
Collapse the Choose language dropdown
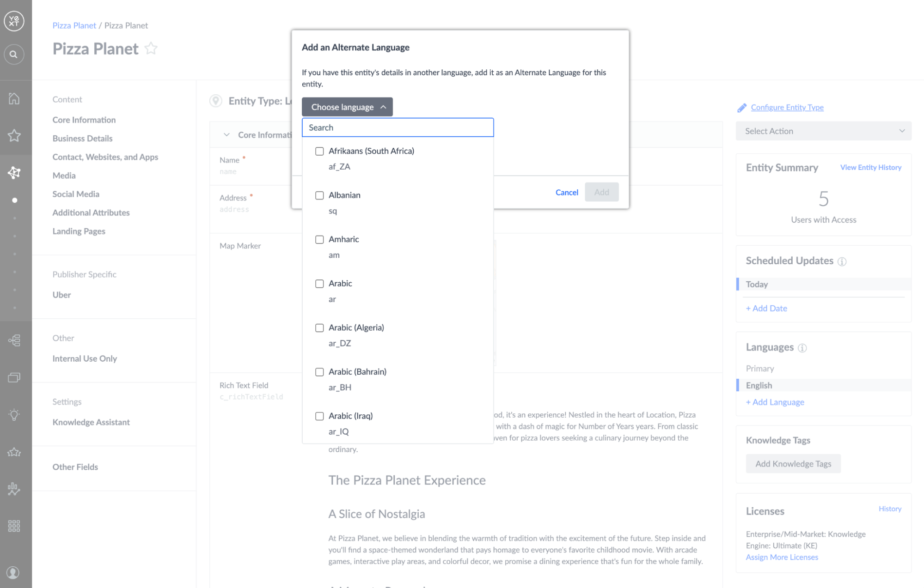[347, 107]
